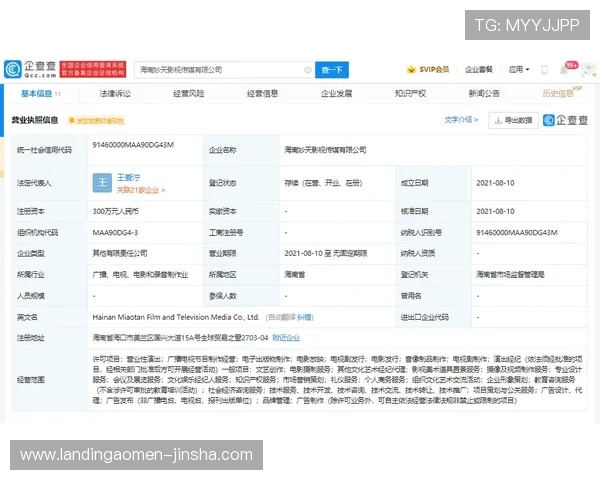Viewport: 600px width, 480px height.
Task: Select organization code MAA90DG4-3
Action: pyautogui.click(x=115, y=232)
